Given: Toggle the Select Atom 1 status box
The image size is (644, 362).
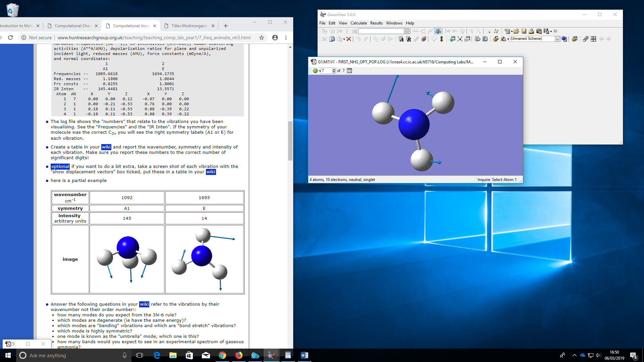Looking at the screenshot, I should [504, 180].
